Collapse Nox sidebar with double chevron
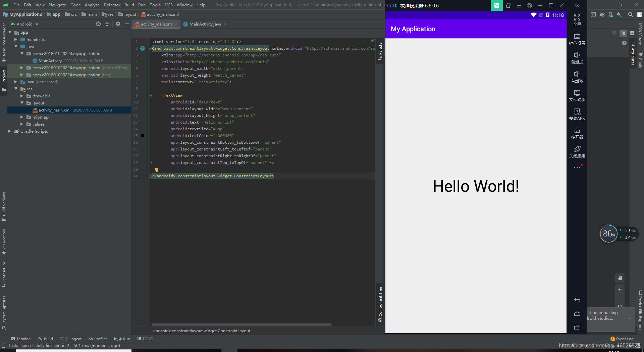Viewport: 644px width, 352px height. [x=577, y=5]
